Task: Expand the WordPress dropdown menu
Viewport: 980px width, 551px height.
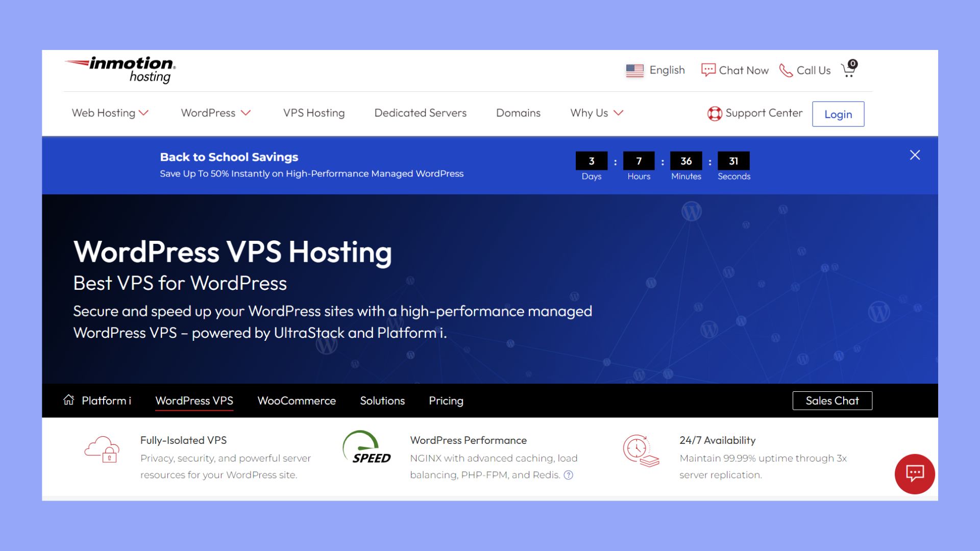Action: click(x=215, y=112)
